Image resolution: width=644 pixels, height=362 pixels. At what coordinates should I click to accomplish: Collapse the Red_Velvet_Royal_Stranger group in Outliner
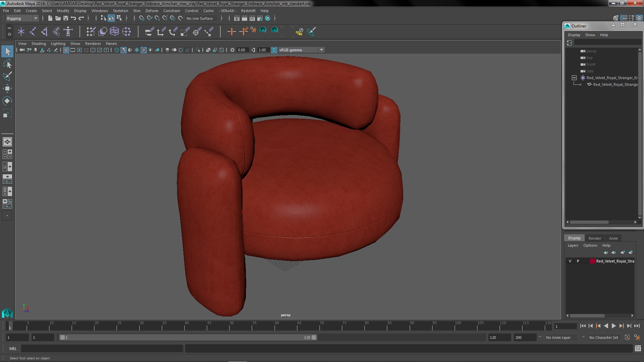pyautogui.click(x=574, y=78)
